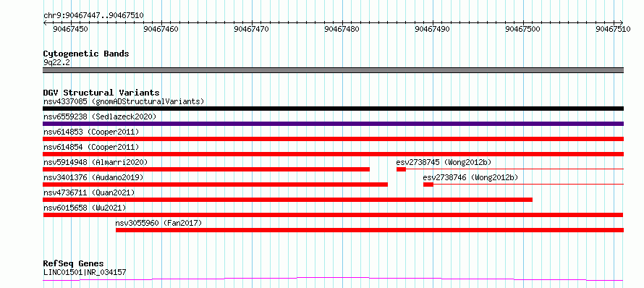
Task: Open the nsv614853 (Cooper2011) label
Action: pyautogui.click(x=91, y=132)
